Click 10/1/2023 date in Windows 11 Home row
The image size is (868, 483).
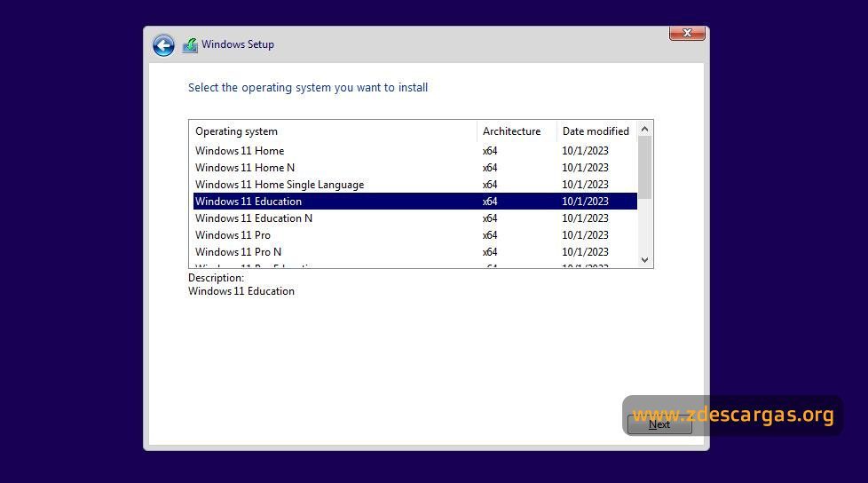[585, 151]
